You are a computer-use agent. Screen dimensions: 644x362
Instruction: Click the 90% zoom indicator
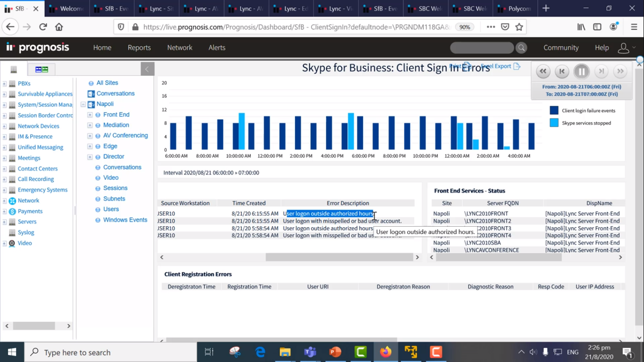(465, 27)
